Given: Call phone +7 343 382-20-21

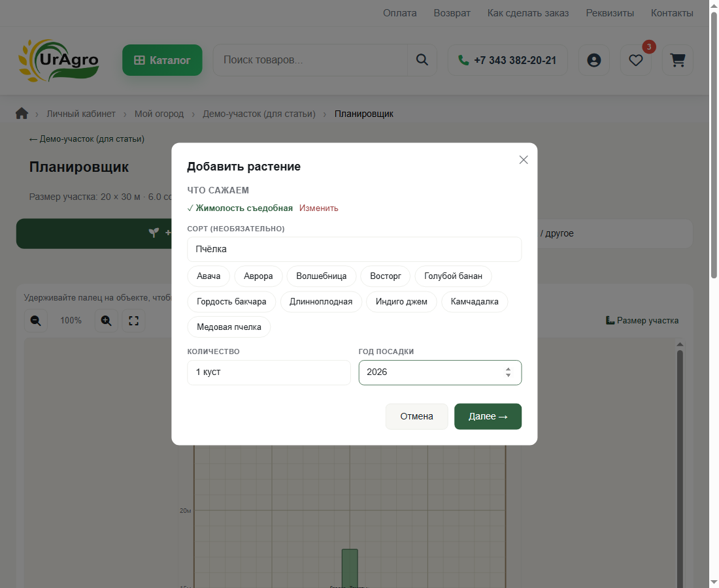Looking at the screenshot, I should [x=508, y=60].
